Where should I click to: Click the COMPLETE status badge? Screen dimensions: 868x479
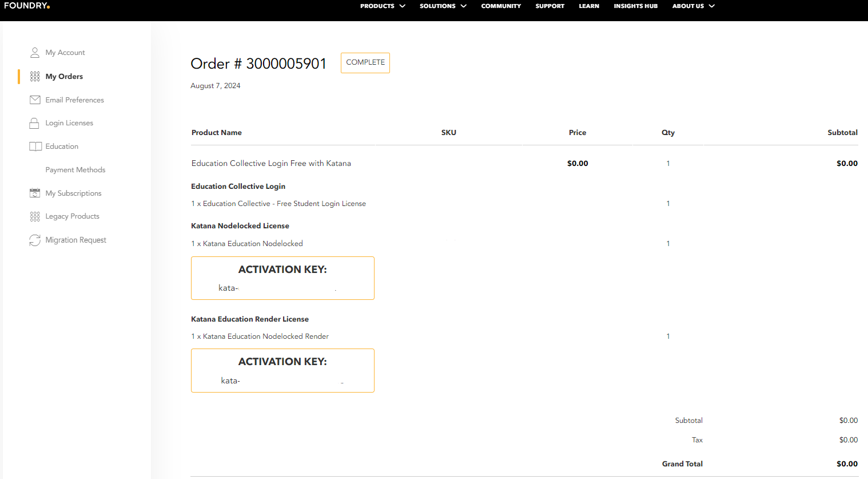coord(365,63)
